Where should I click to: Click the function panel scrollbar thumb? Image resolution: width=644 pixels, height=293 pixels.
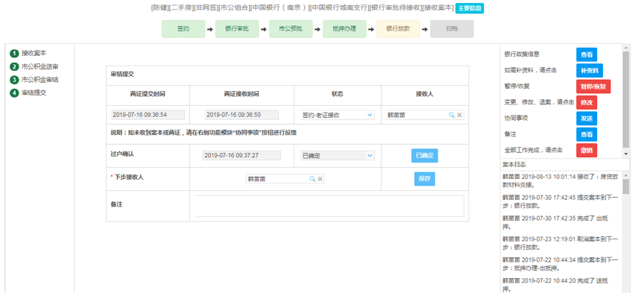pyautogui.click(x=625, y=99)
